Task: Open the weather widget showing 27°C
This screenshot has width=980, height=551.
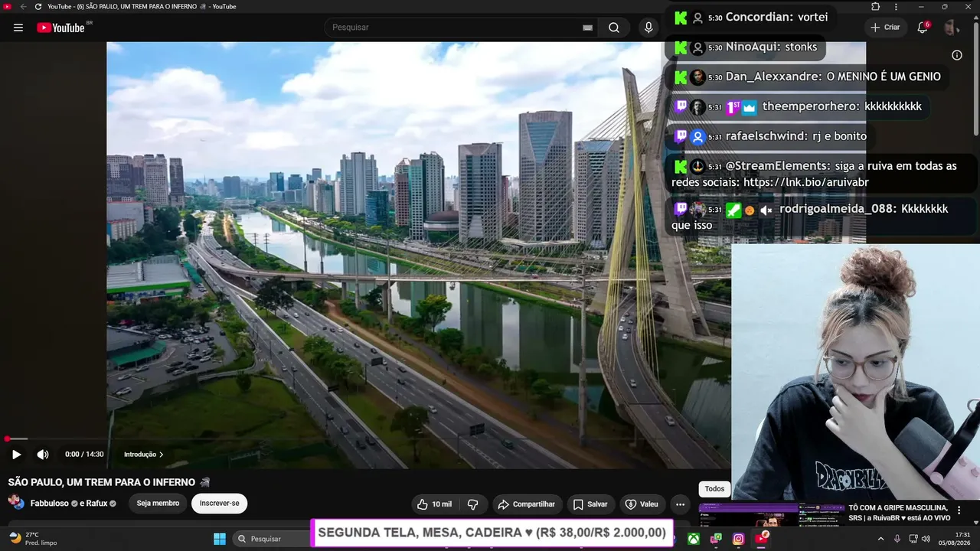Action: (32, 539)
